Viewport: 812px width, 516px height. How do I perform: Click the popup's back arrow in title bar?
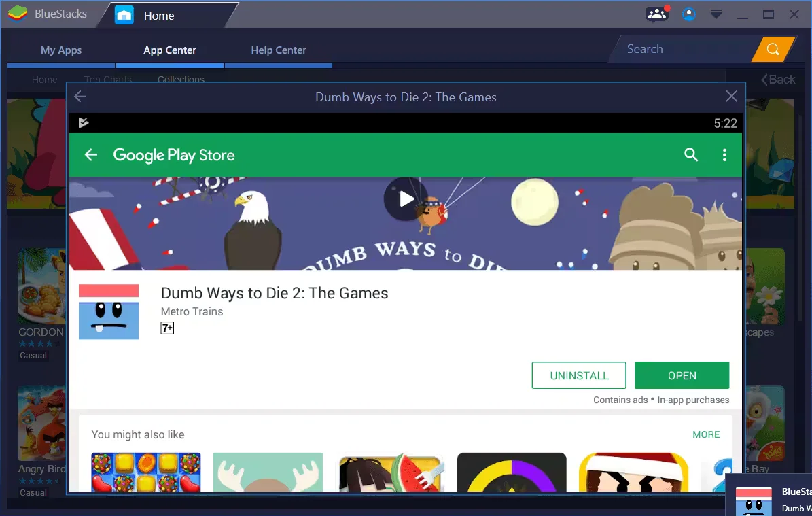[80, 97]
